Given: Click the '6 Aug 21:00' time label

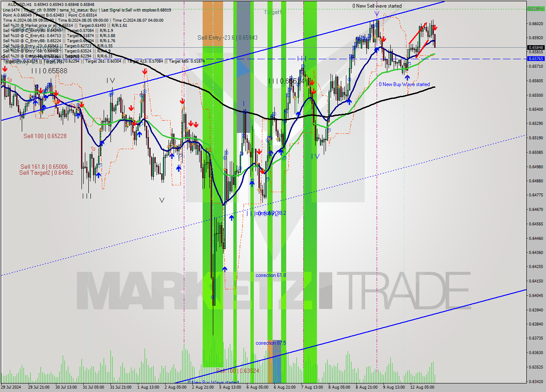Looking at the screenshot, I should click(285, 387).
